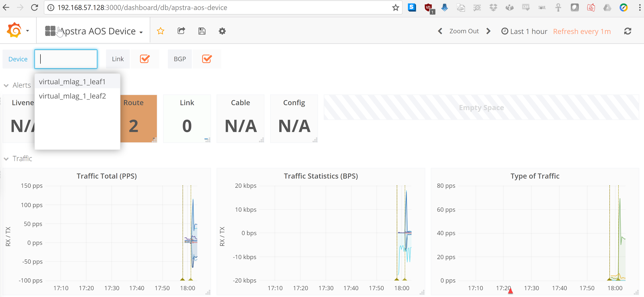Click the share dashboard icon
644x297 pixels.
[x=182, y=31]
